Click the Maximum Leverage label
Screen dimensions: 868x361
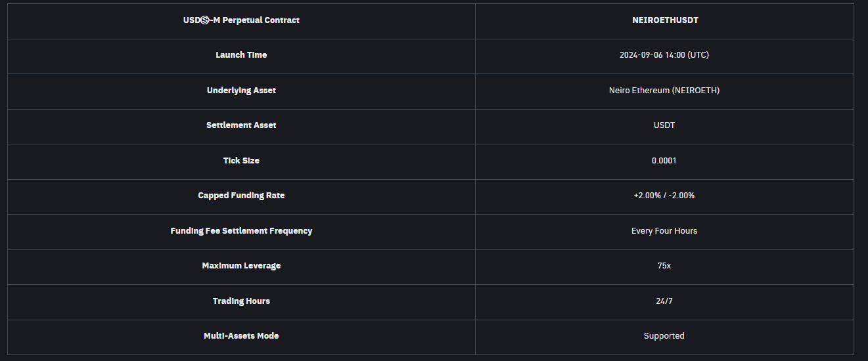[x=241, y=266]
